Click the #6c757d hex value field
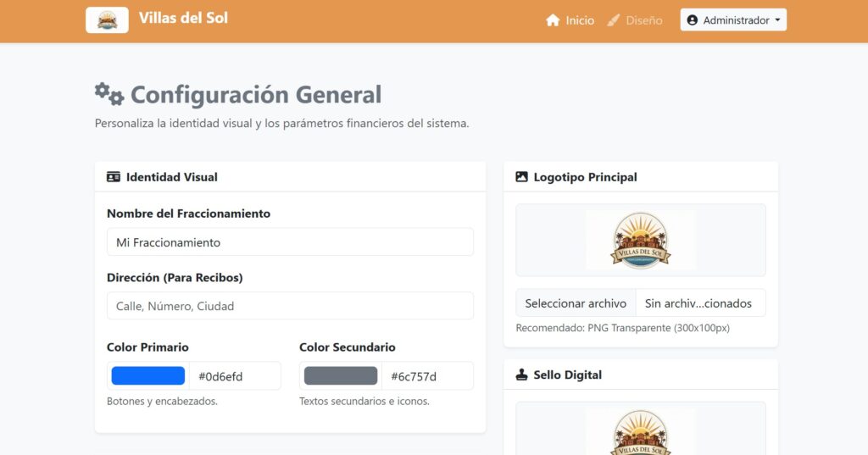 428,375
